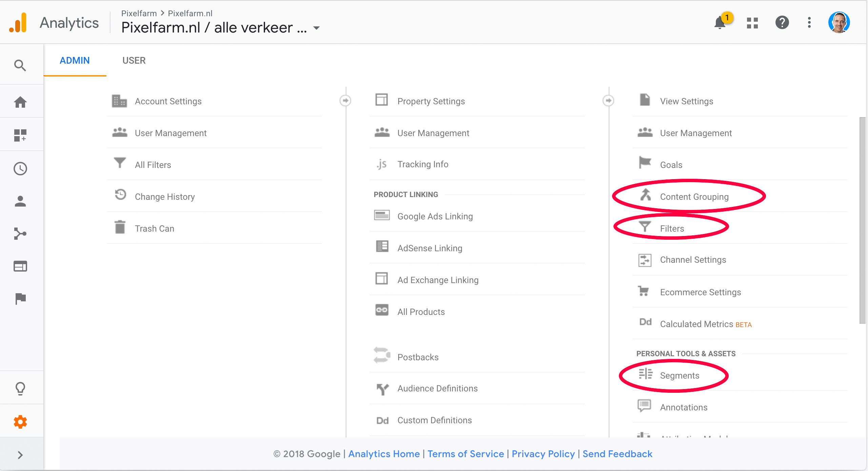Open Admin gear icon in sidebar
This screenshot has width=868, height=471.
tap(20, 422)
